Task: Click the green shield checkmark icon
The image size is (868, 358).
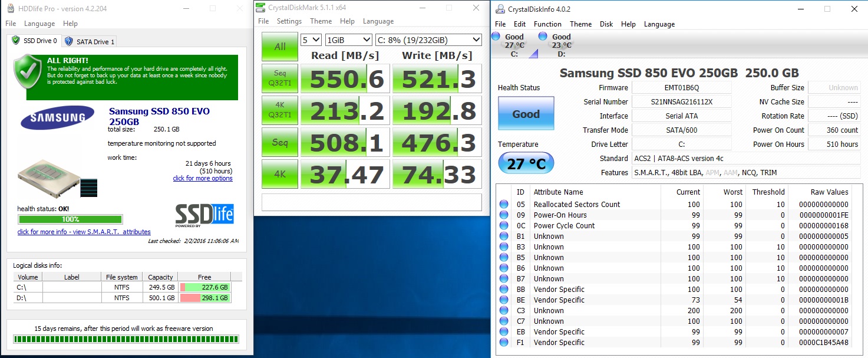Action: click(x=27, y=77)
